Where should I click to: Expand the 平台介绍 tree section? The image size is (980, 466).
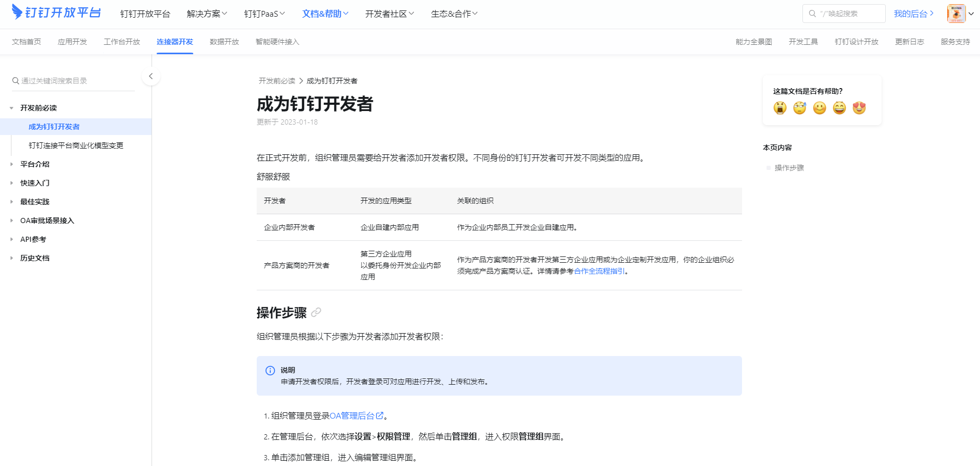click(x=11, y=164)
